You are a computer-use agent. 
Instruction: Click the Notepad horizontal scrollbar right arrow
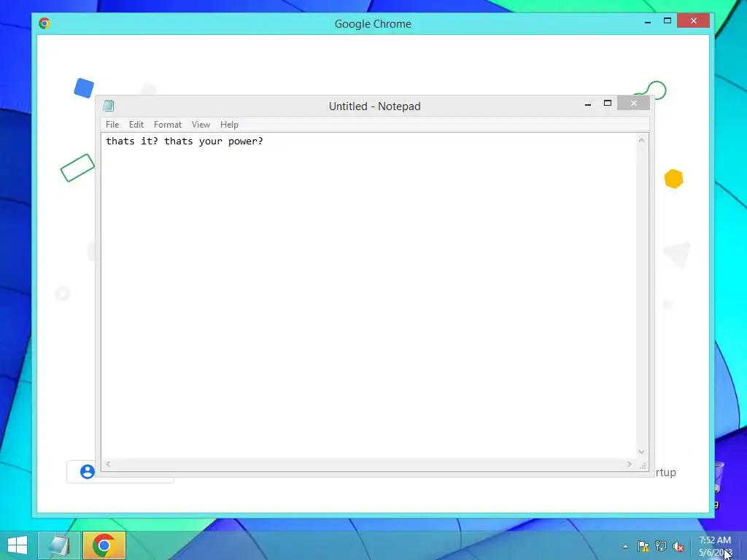tap(630, 464)
